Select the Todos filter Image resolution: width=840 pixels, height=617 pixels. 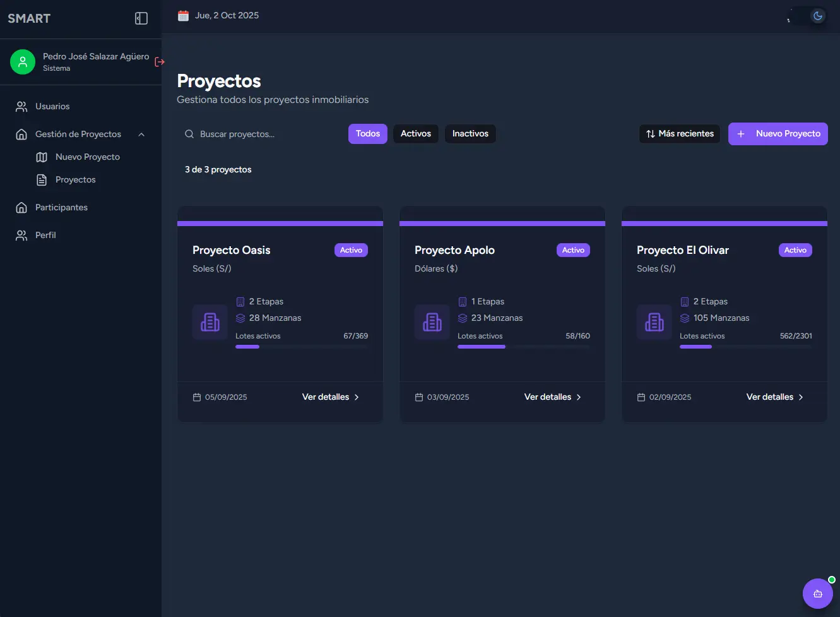point(367,134)
